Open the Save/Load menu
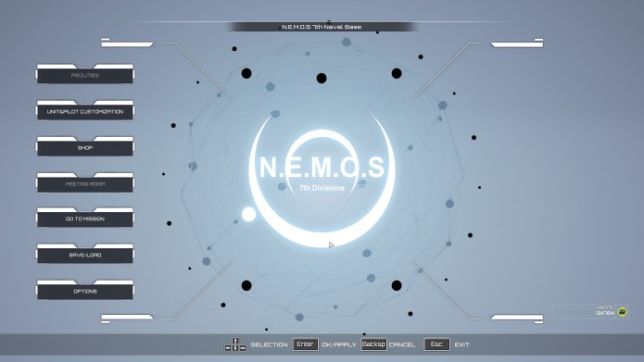 click(85, 254)
